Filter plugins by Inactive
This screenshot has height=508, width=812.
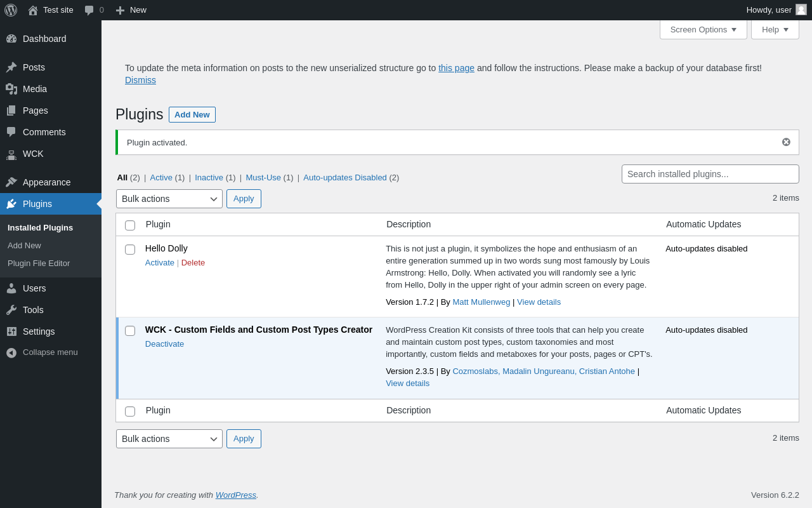[209, 178]
